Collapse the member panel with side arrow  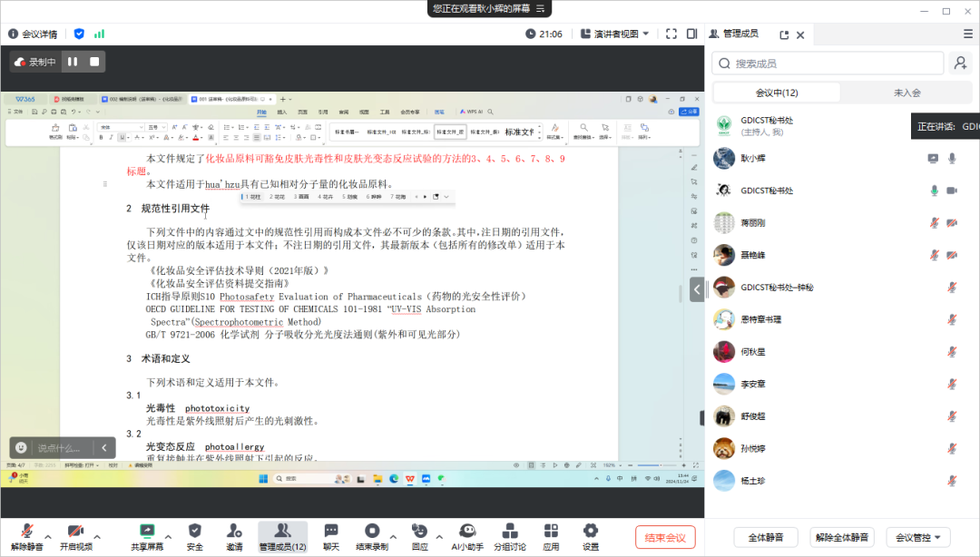(697, 289)
